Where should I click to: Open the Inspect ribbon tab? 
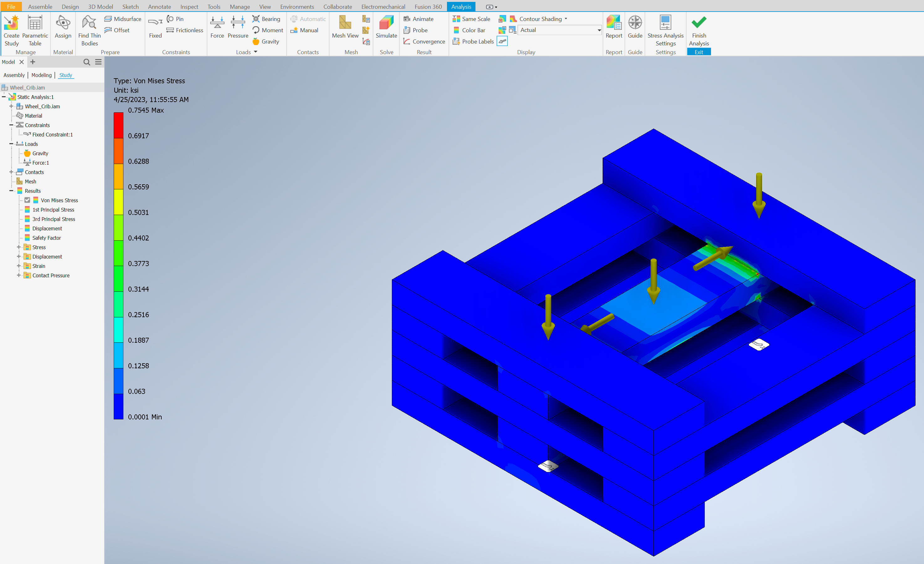(189, 7)
